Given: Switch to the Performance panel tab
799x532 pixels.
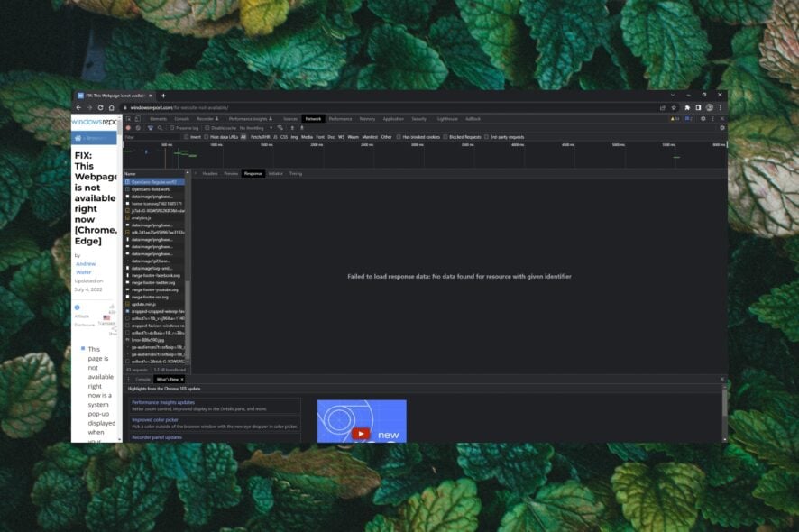Looking at the screenshot, I should click(x=340, y=118).
